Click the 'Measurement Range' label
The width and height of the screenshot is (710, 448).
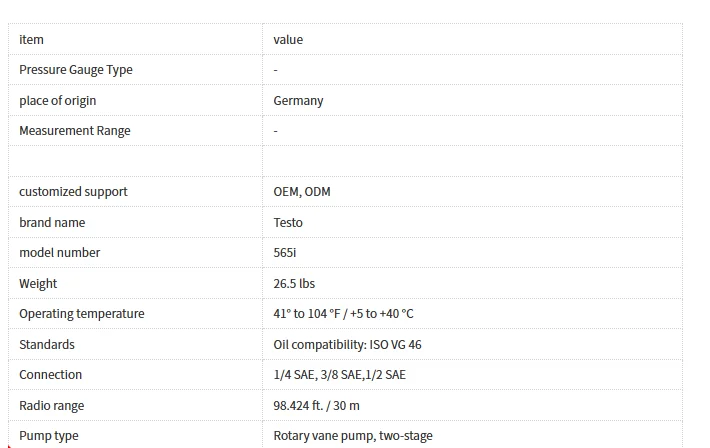click(x=75, y=131)
